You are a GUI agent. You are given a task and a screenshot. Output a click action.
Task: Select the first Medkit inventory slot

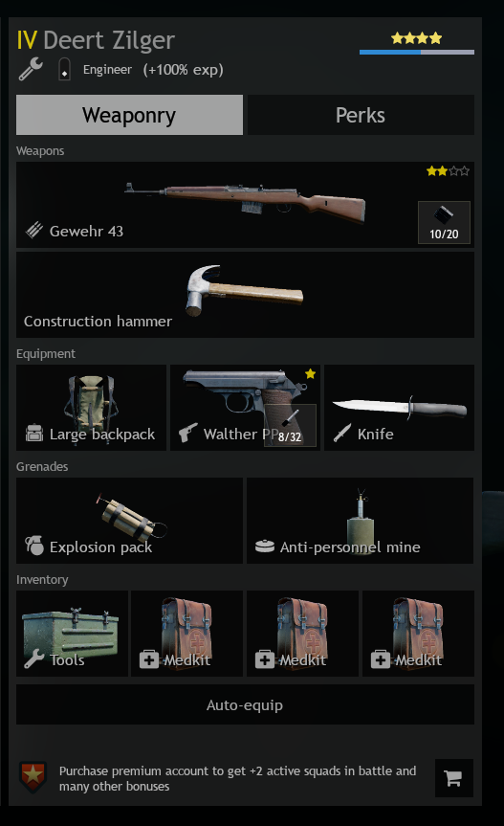[187, 634]
